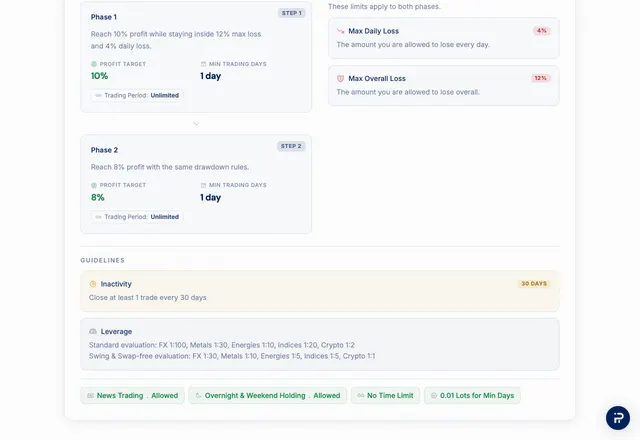Click the Max Daily Loss title
Screen dimensions: 640x440
point(373,31)
